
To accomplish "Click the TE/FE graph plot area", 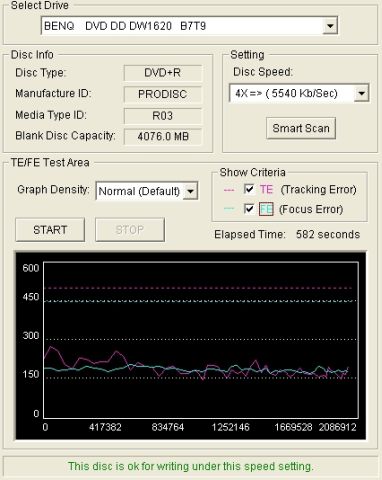I will pos(201,340).
